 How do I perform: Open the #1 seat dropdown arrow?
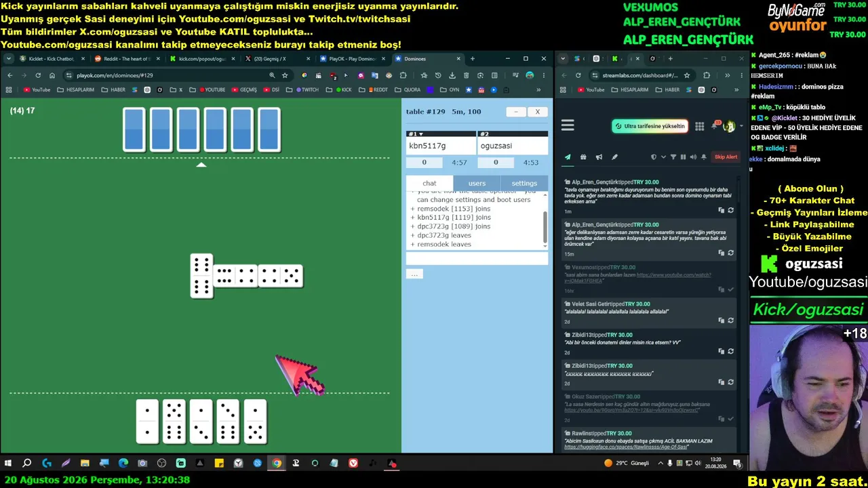tap(420, 134)
